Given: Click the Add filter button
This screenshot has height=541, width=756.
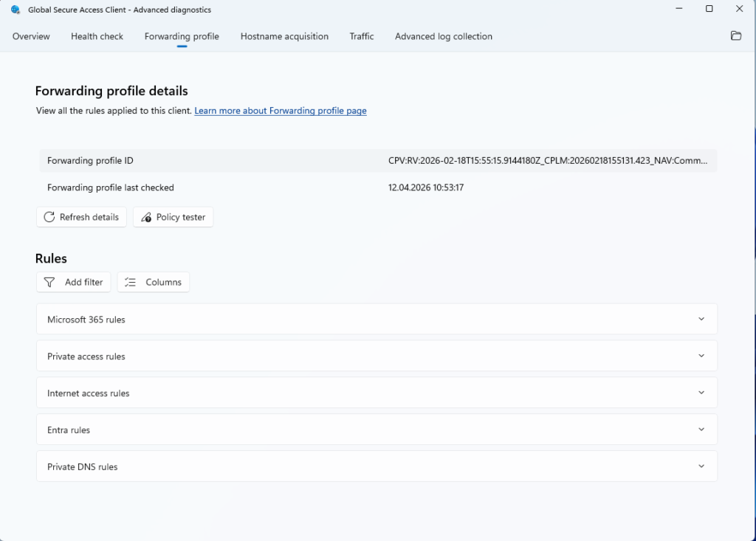Looking at the screenshot, I should (x=73, y=282).
